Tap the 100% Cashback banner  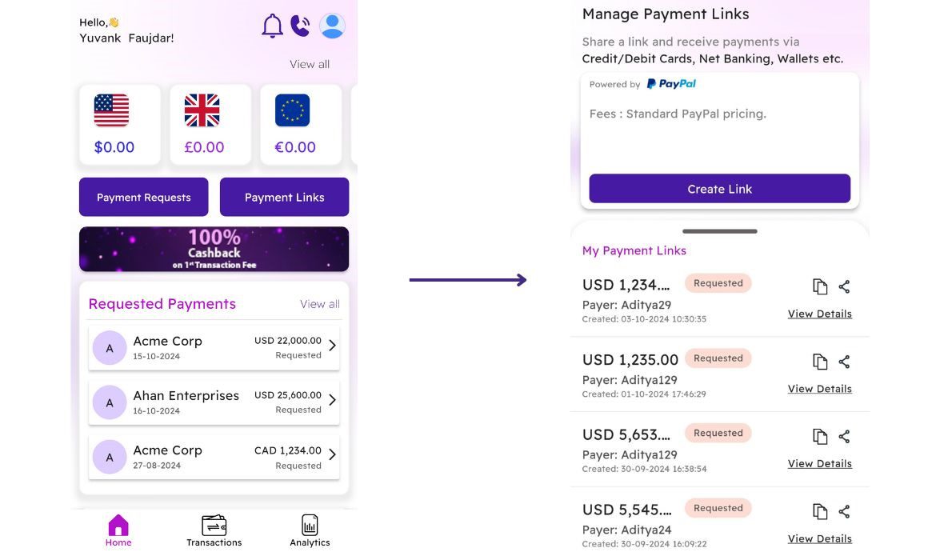[x=214, y=249]
